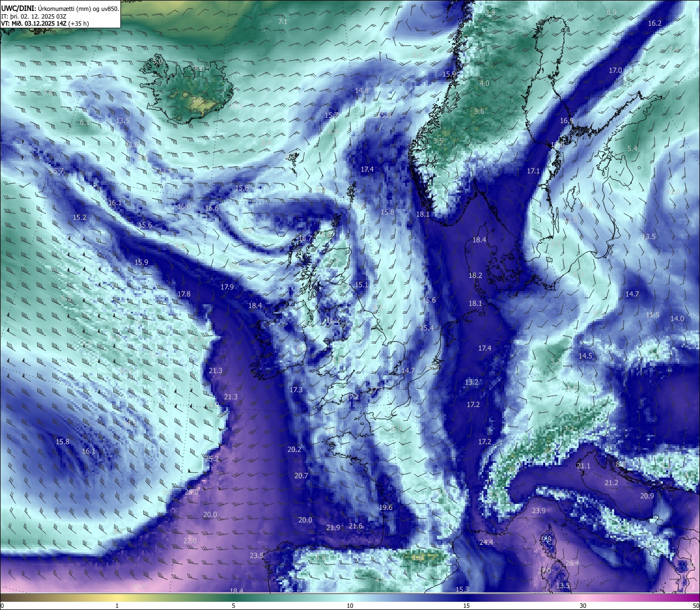The image size is (700, 610).
Task: Click the IT initialization time line
Action: point(34,16)
